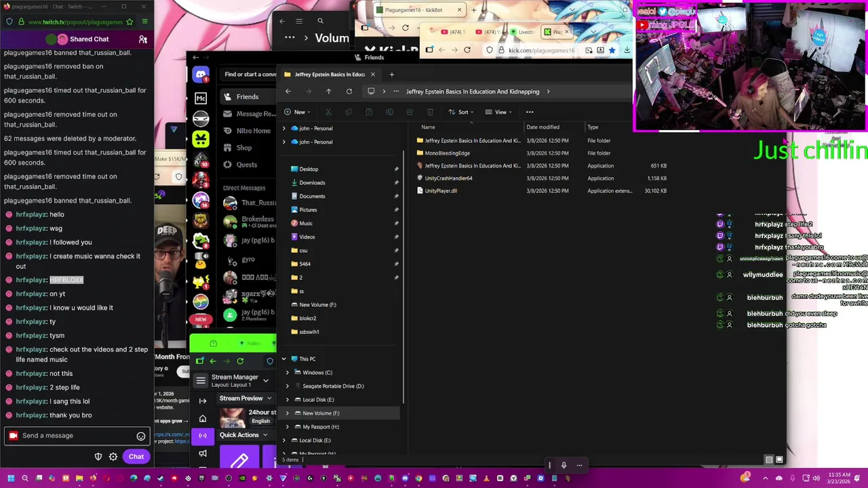
Task: Click Find or start a conversation in Discord
Action: [248, 75]
